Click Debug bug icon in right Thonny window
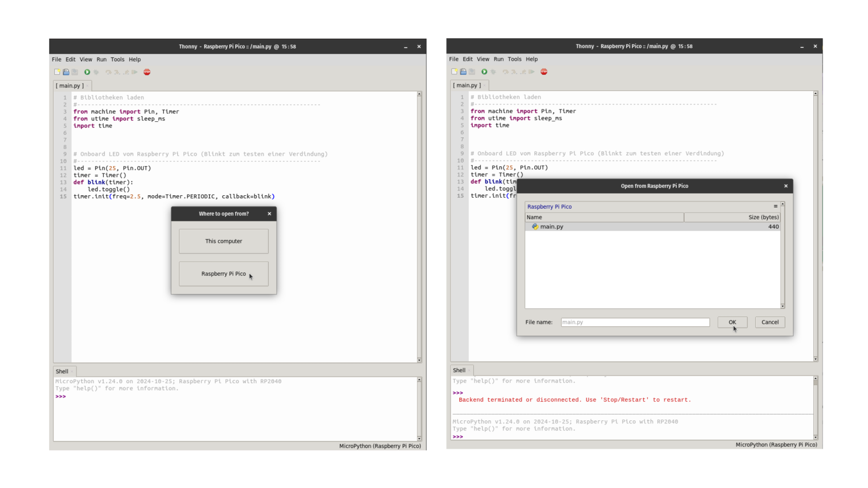Screen dimensions: 868x488 tap(493, 72)
